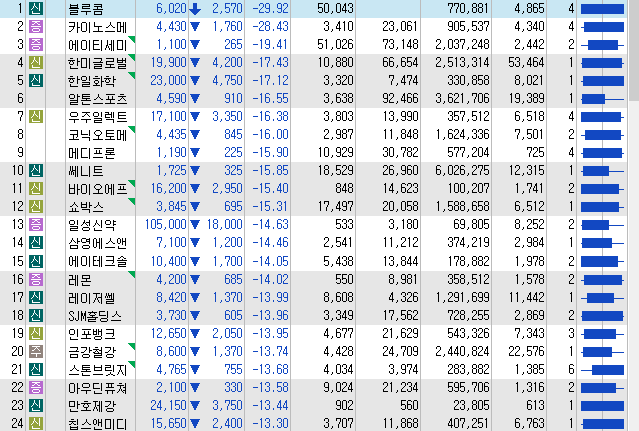Viewport: 639px width, 431px height.
Task: Open the candle chart for 알톤스포츠
Action: click(602, 99)
